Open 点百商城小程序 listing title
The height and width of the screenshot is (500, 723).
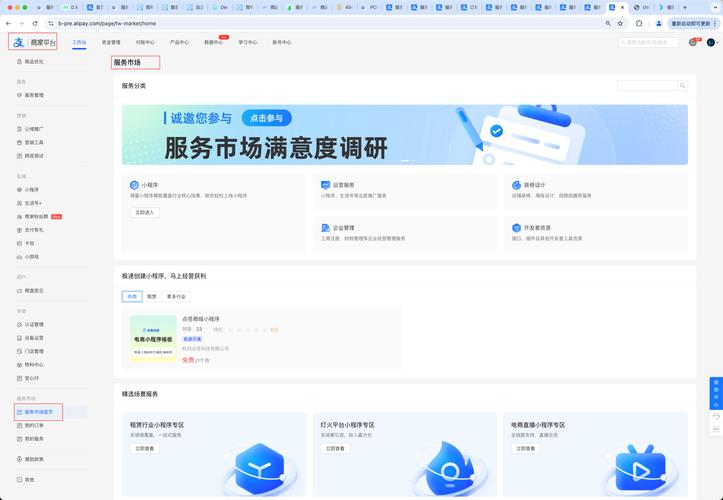pos(201,319)
